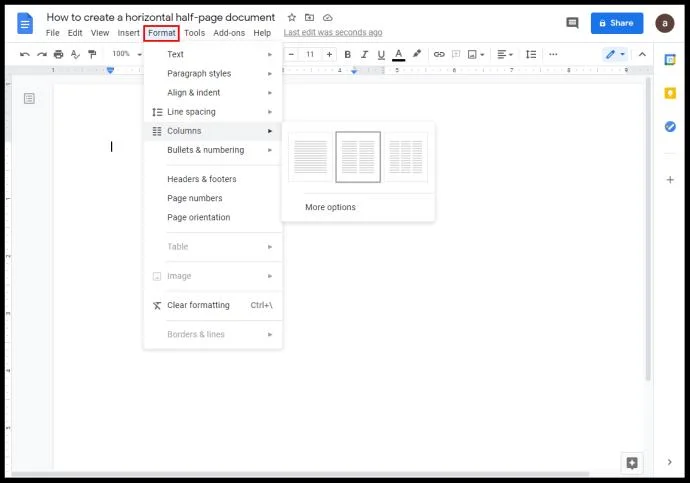The height and width of the screenshot is (483, 690).
Task: Expand the Text submenu
Action: [213, 55]
